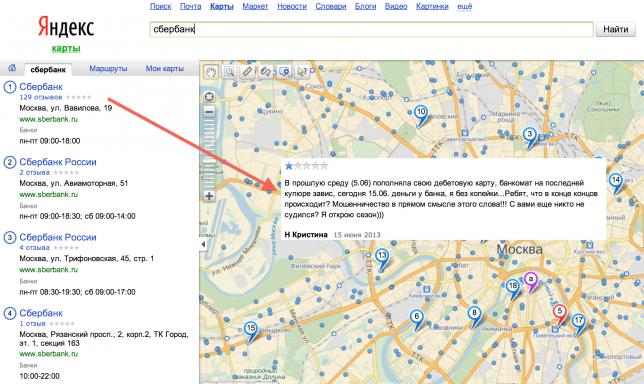This screenshot has height=384, width=644.
Task: Open Видео in top navigation
Action: pyautogui.click(x=396, y=6)
